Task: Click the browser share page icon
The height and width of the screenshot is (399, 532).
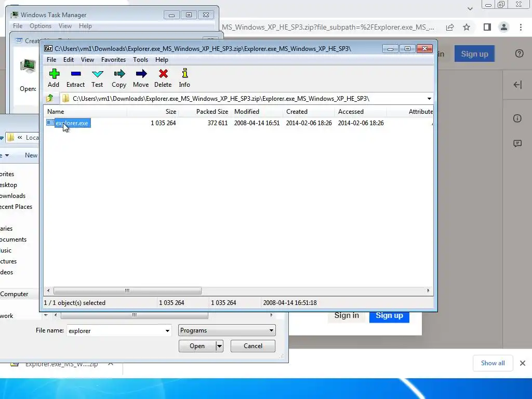Action: tap(450, 27)
